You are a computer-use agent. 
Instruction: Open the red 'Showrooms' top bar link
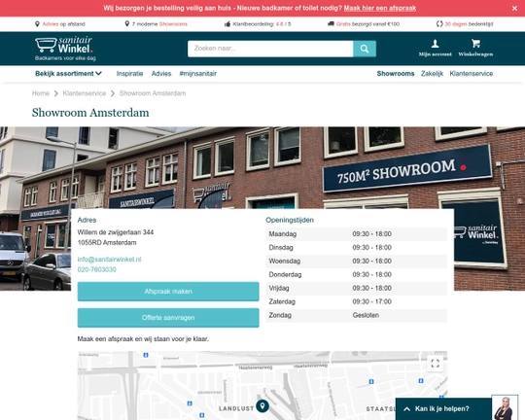173,24
